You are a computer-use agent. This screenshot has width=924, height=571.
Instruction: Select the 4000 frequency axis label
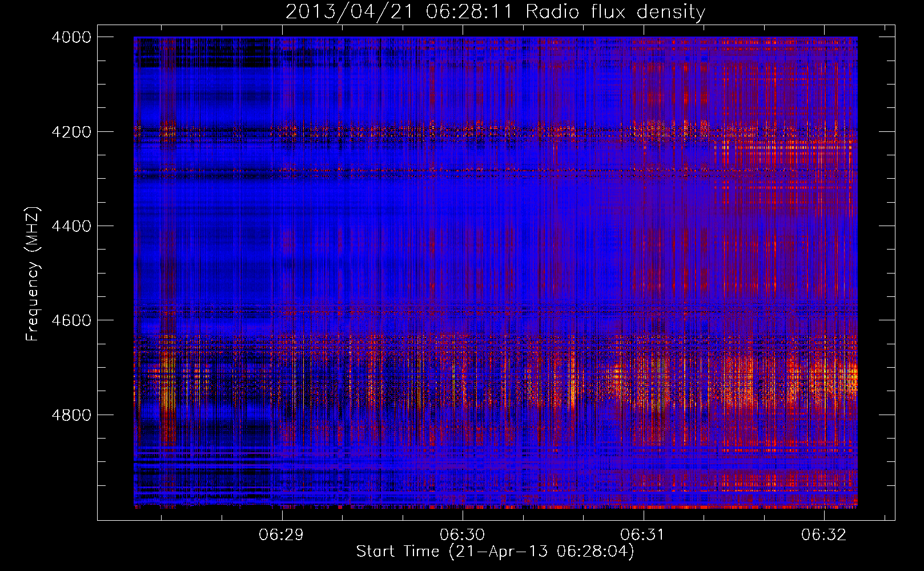(71, 37)
